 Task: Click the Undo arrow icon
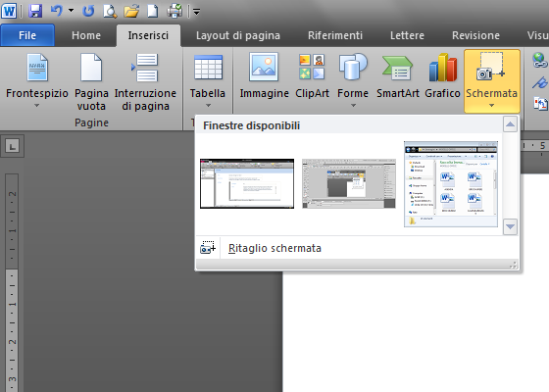(x=56, y=11)
